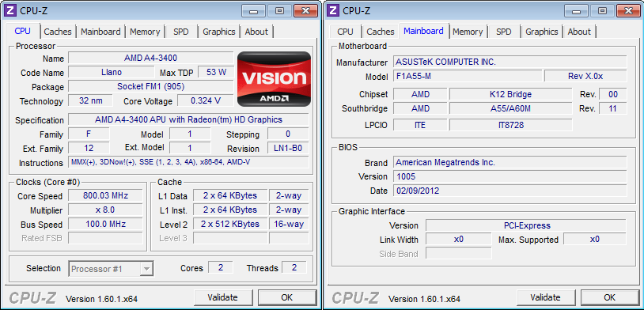This screenshot has height=310, width=644.
Task: Open About tab in left window
Action: pos(256,32)
